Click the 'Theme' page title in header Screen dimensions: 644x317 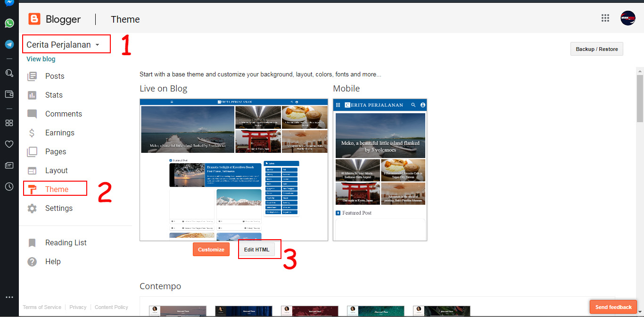(x=125, y=19)
